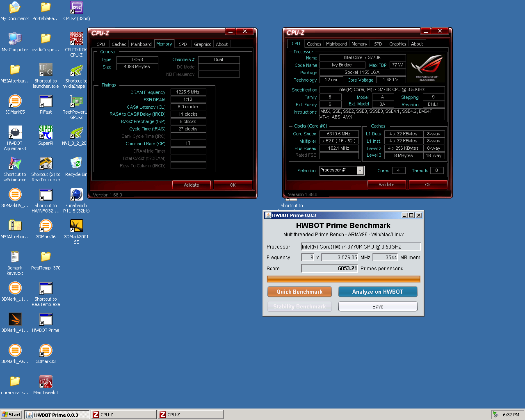Open SPD tab in memory CPU-Z window
Viewport: 525px width, 420px height.
coord(183,44)
